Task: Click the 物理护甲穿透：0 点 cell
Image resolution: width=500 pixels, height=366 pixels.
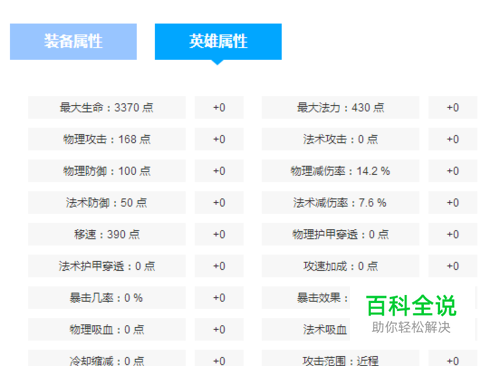Action: [x=340, y=234]
